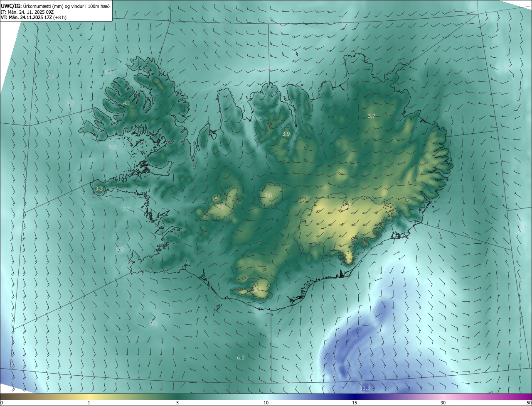Screen dimensions: 532x406
Task: Select the colorbar tick label 5
Action: point(177,403)
